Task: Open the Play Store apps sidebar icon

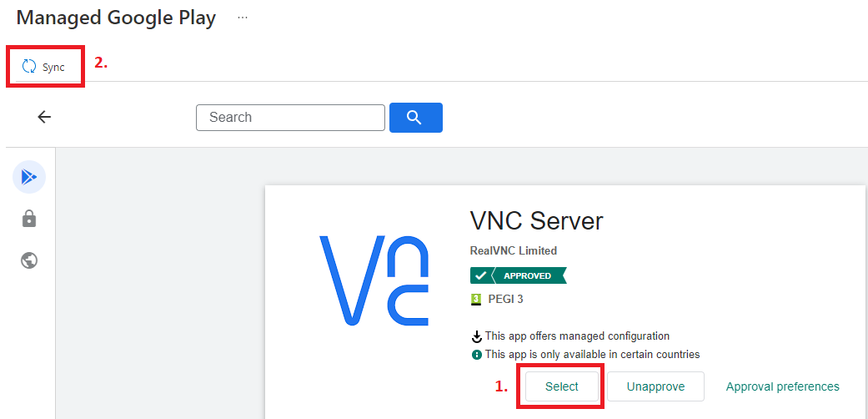Action: 29,177
